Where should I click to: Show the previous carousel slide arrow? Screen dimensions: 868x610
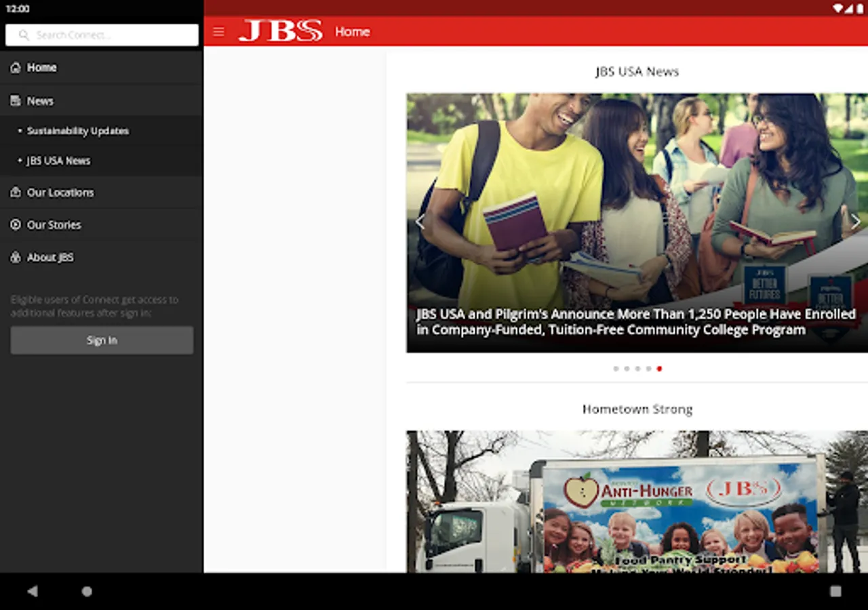(420, 222)
